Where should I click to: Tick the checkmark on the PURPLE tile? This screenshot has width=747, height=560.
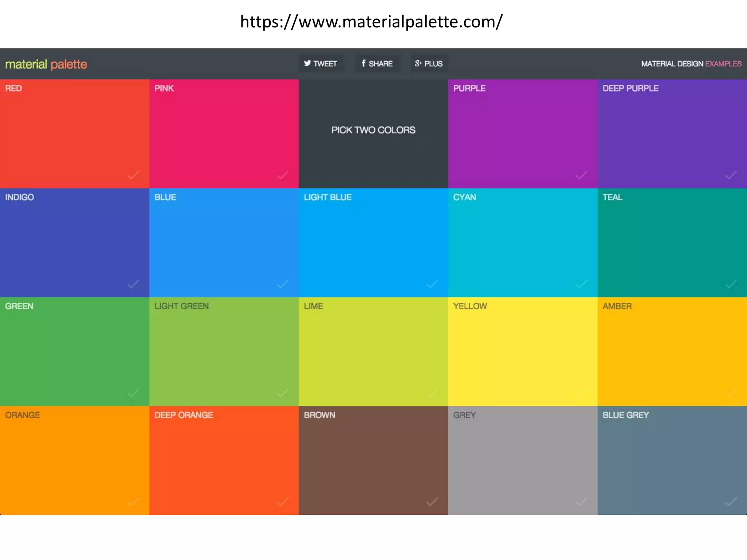[x=581, y=175]
